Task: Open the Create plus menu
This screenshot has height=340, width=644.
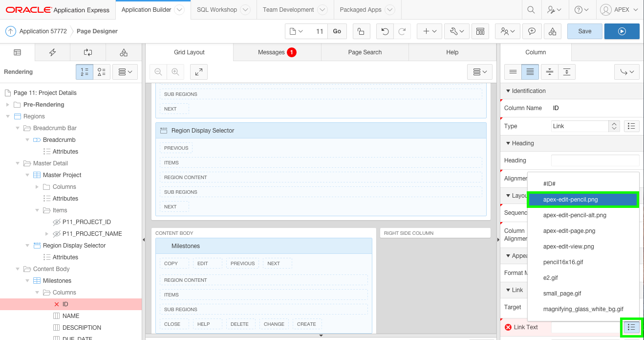Action: point(429,31)
